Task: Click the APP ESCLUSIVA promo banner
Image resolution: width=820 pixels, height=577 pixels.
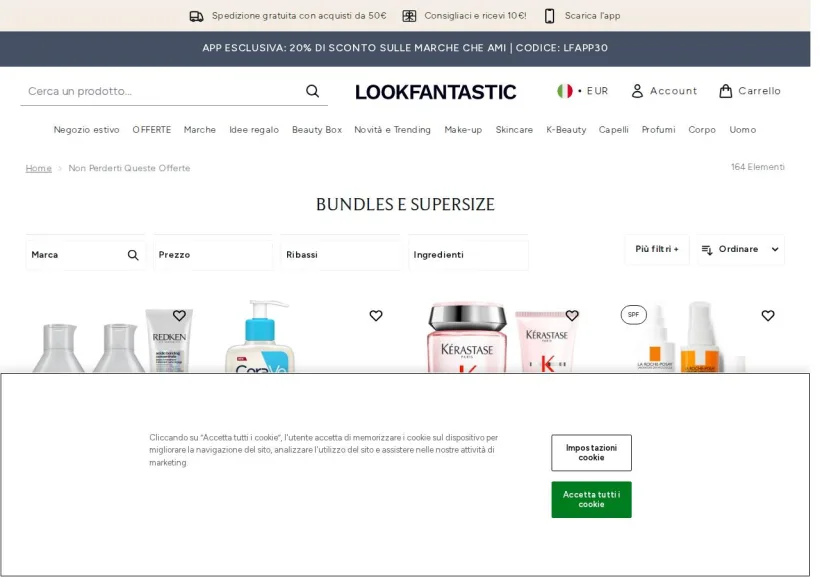Action: [405, 48]
